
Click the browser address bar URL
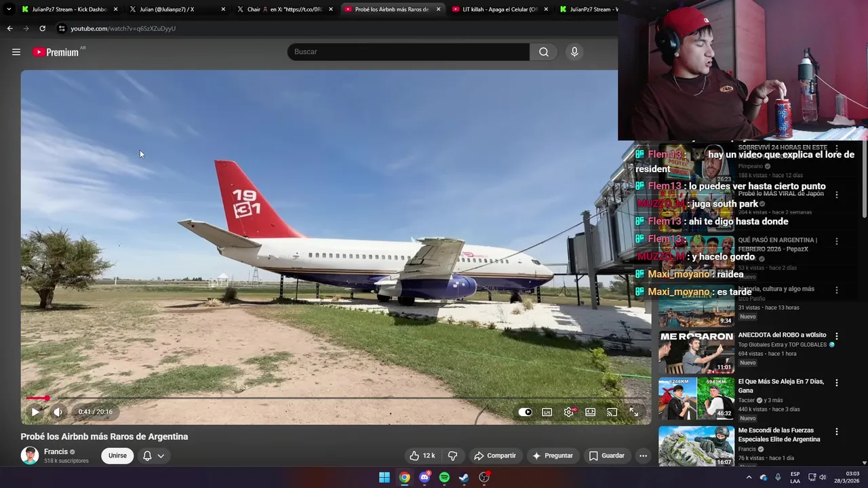coord(123,28)
